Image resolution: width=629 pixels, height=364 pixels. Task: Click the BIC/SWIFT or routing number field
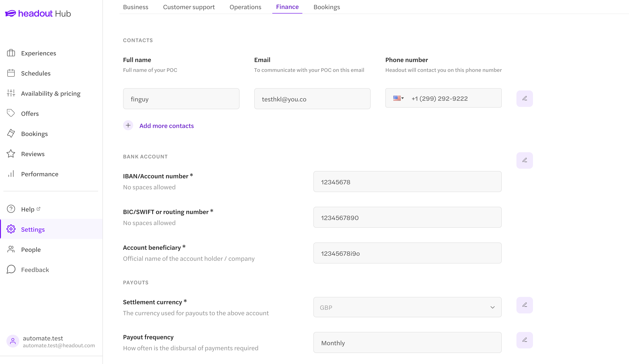coord(407,217)
